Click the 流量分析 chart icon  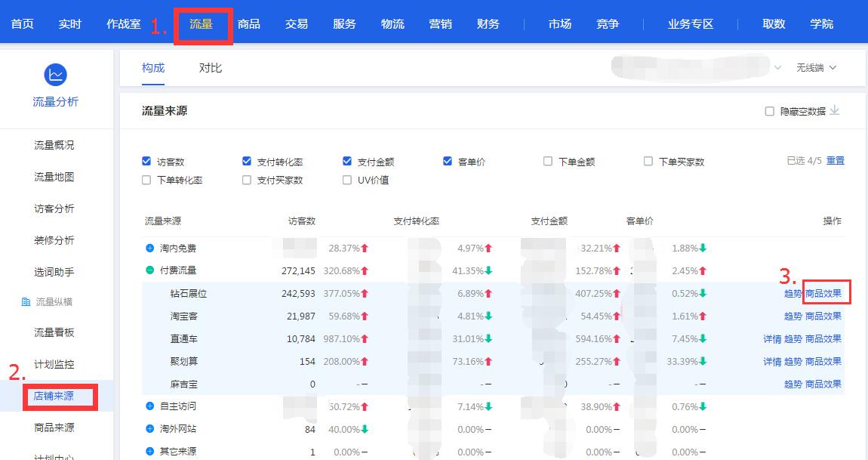(x=56, y=75)
